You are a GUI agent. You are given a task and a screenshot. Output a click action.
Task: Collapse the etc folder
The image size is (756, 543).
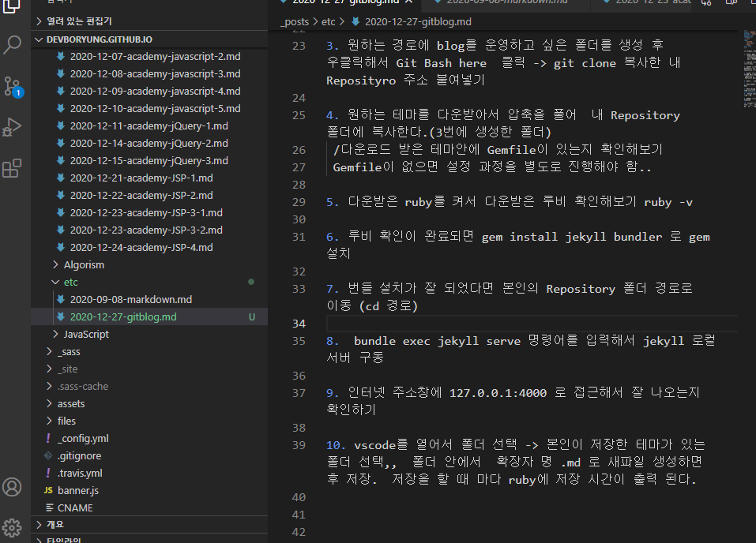click(149, 282)
